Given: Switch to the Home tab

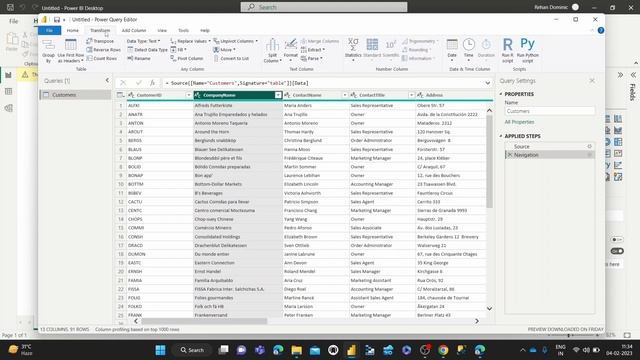Looking at the screenshot, I should pyautogui.click(x=73, y=31).
